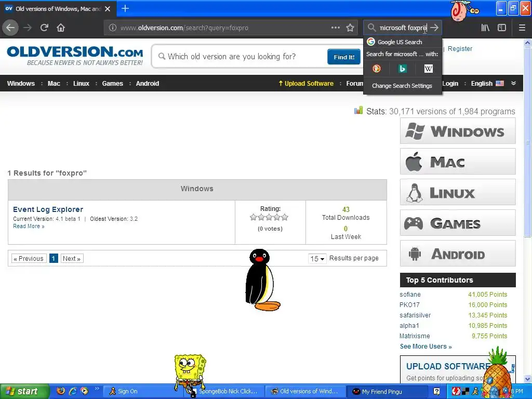Screen dimensions: 532x399
Task: Click the stats bar chart icon
Action: (358, 110)
